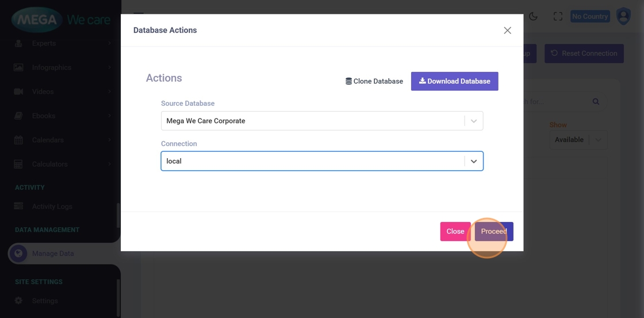644x318 pixels.
Task: Click the Calendars icon in sidebar
Action: (x=18, y=140)
